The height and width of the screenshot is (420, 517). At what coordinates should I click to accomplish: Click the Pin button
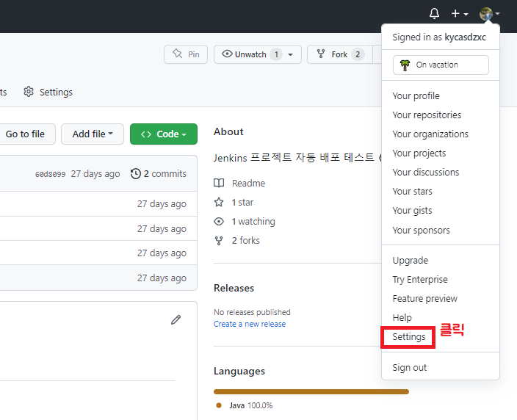pyautogui.click(x=186, y=54)
